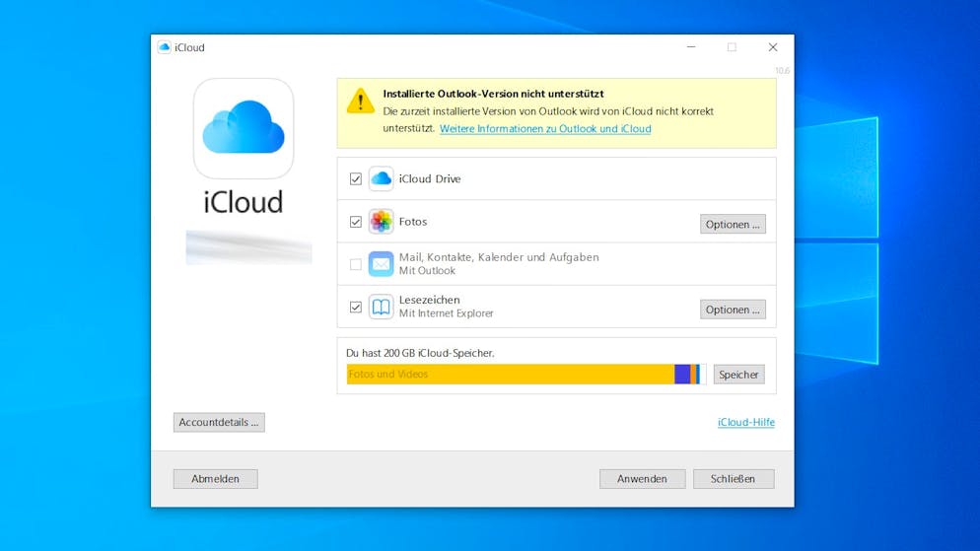Click the Mail envelope icon
The image size is (980, 551).
381,264
